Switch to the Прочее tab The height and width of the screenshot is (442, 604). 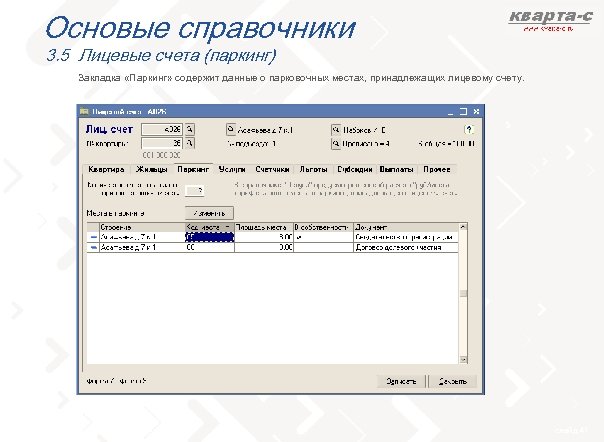coord(436,169)
